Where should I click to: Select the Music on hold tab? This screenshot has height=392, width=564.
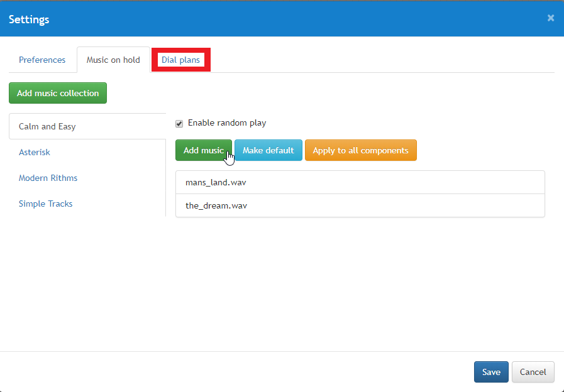(113, 60)
